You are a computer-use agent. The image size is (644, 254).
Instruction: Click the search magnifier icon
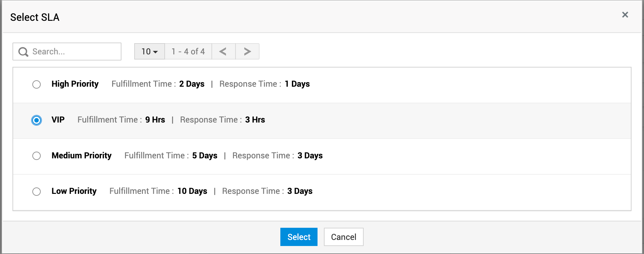tap(23, 52)
